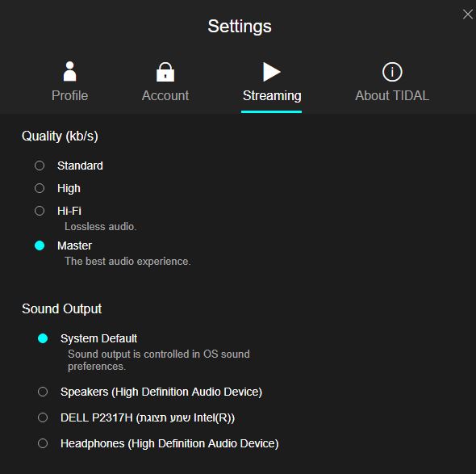
Task: Select Headphones High Definition Audio output
Action: (43, 443)
